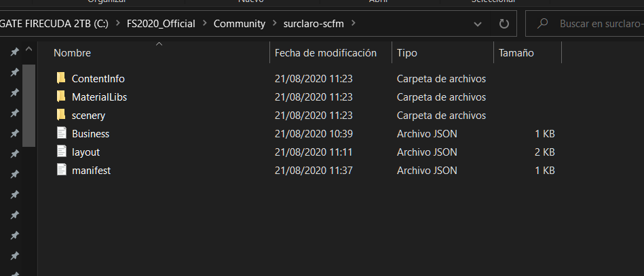Screen dimensions: 644x276
Task: Click the search magnifier icon
Action: [543, 24]
